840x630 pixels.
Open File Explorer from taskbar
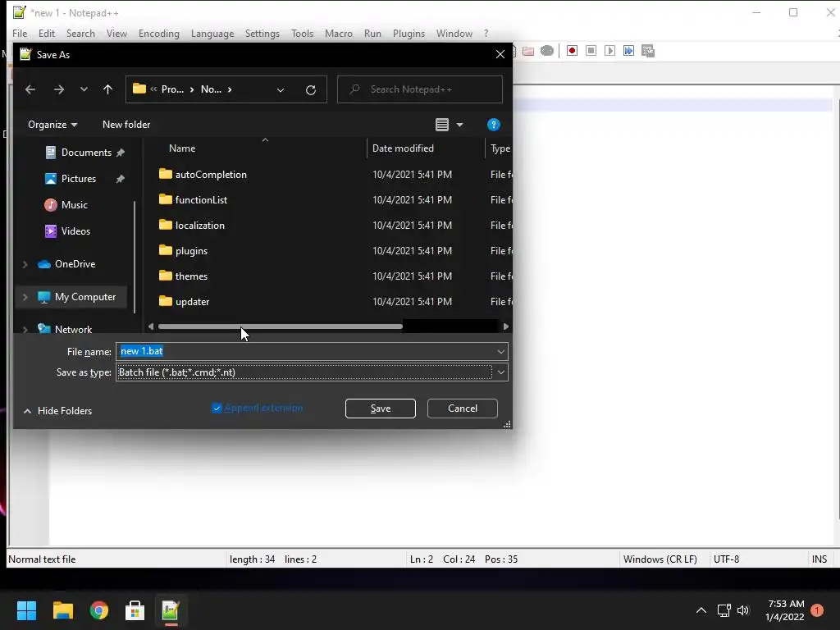pyautogui.click(x=62, y=610)
